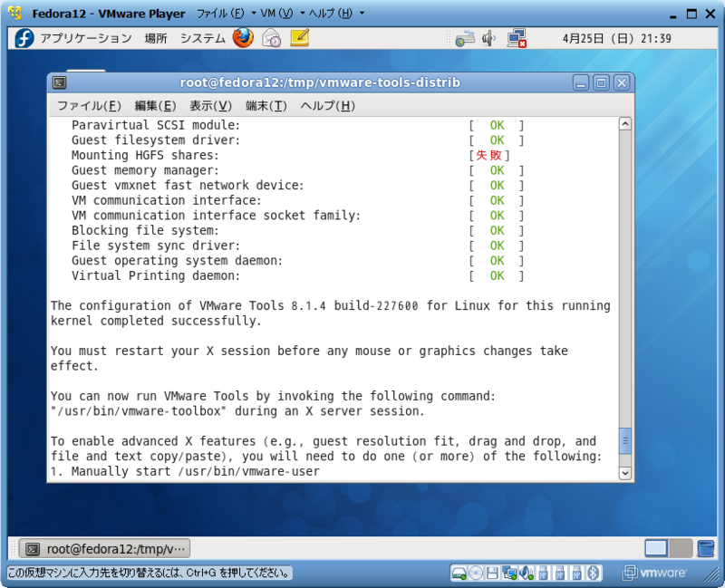Click the date and time clock 4月25日
The image size is (725, 588).
pyautogui.click(x=617, y=38)
